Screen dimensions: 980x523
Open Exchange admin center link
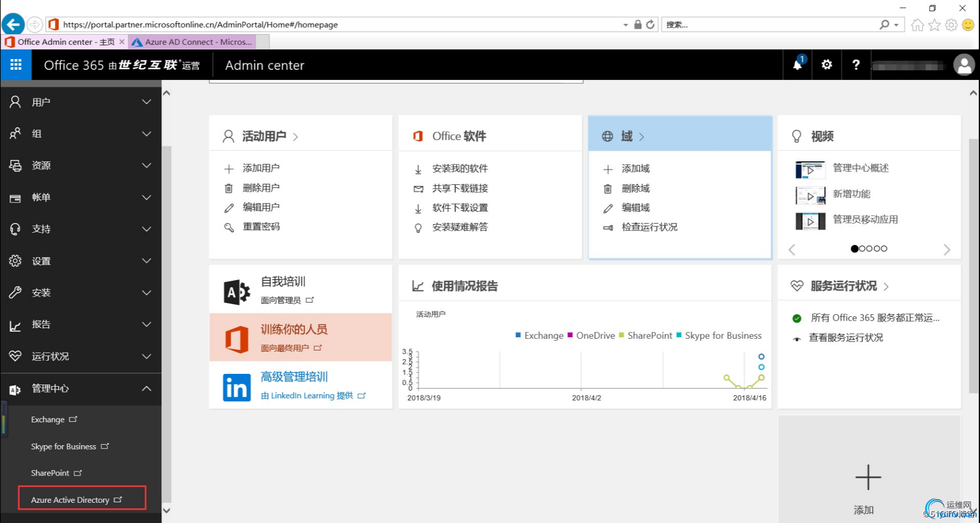click(x=54, y=420)
